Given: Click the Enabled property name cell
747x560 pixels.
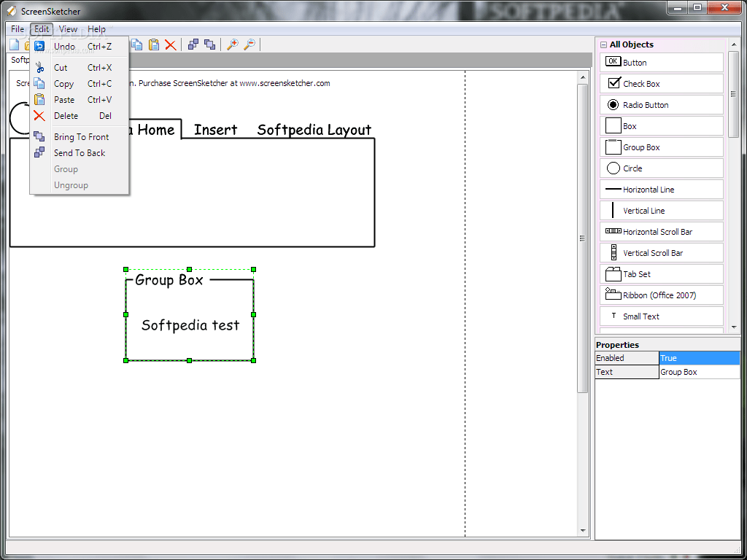Looking at the screenshot, I should point(627,358).
